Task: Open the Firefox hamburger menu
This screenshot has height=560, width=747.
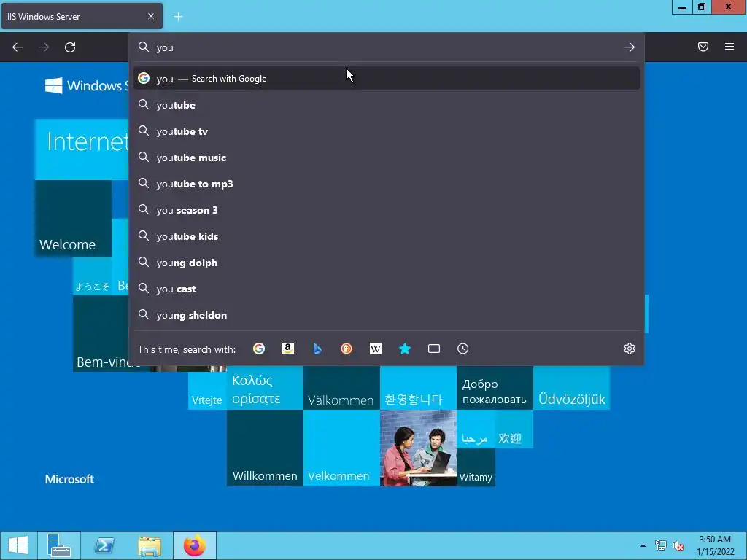Action: (x=729, y=47)
